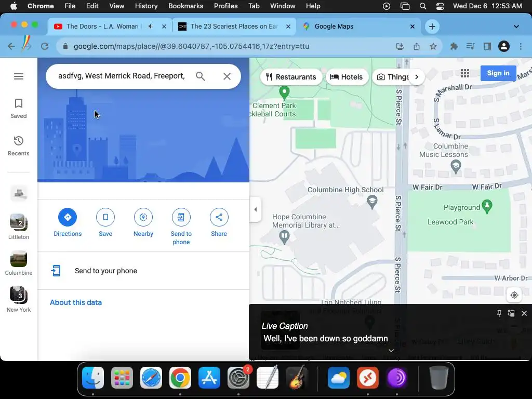Image resolution: width=532 pixels, height=399 pixels.
Task: Open Littleton recent thumbnail
Action: pos(19,227)
